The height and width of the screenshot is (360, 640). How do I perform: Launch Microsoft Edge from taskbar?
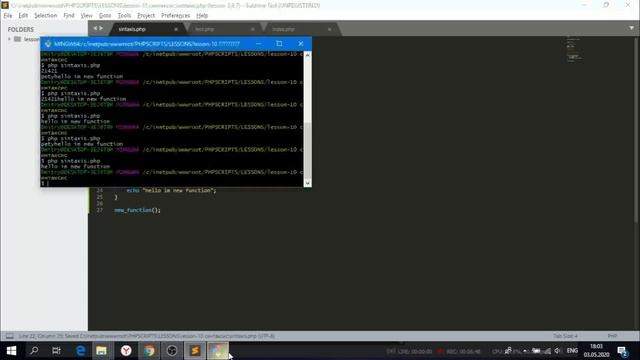(x=81, y=351)
